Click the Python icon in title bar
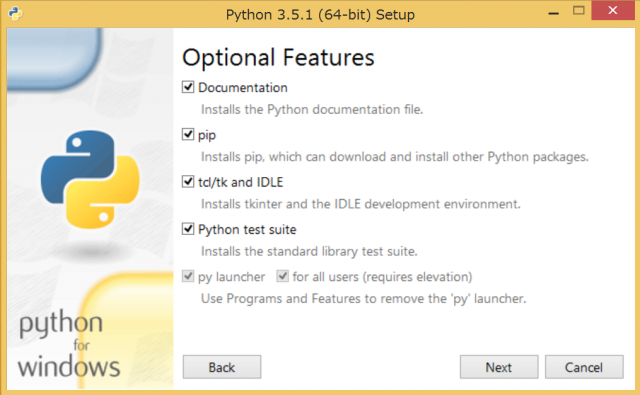The width and height of the screenshot is (640, 395). [x=15, y=14]
